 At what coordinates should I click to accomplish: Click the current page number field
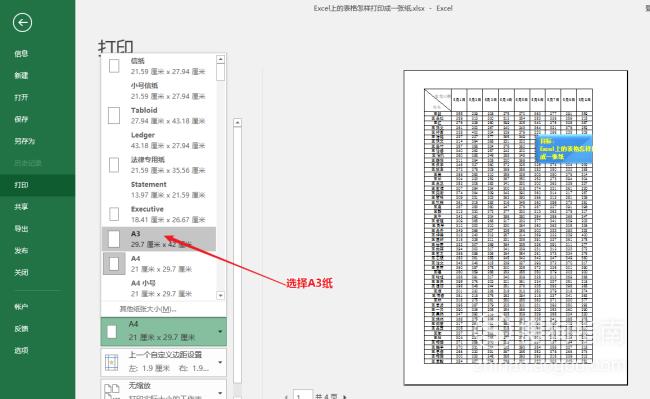(x=303, y=394)
